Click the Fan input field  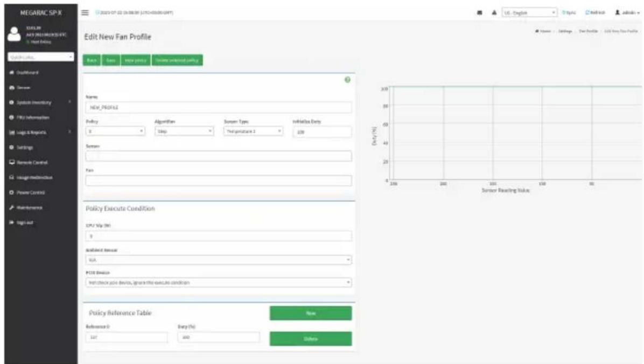(219, 180)
